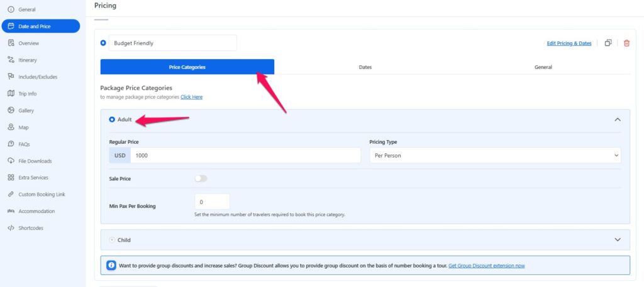This screenshot has width=644, height=287.
Task: Switch to the General package tab
Action: click(543, 67)
